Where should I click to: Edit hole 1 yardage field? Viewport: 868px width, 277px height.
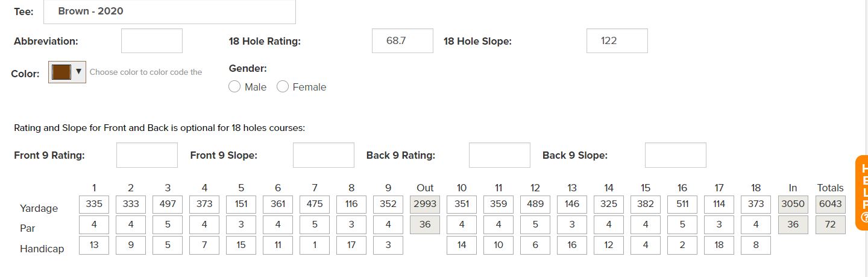pyautogui.click(x=94, y=204)
